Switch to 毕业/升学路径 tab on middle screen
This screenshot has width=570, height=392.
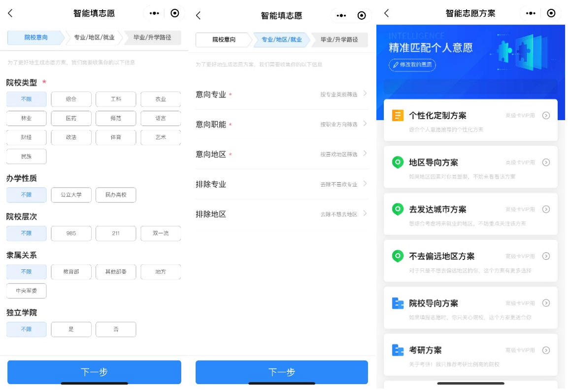click(339, 39)
